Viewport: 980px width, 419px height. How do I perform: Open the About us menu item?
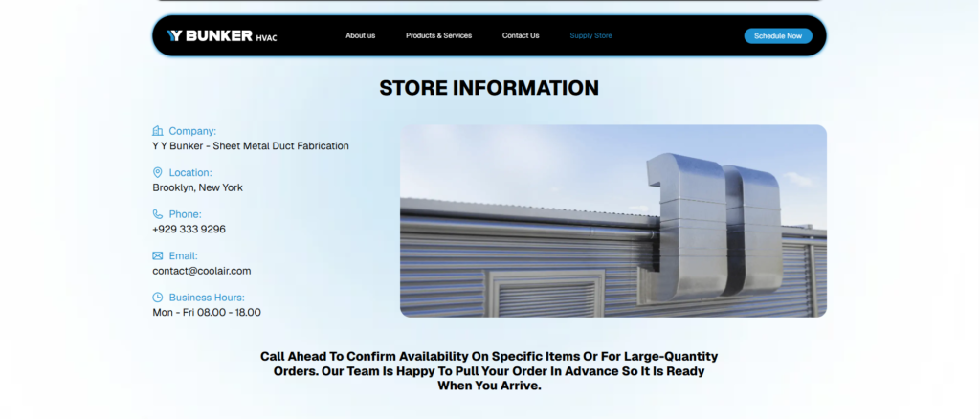(x=361, y=35)
